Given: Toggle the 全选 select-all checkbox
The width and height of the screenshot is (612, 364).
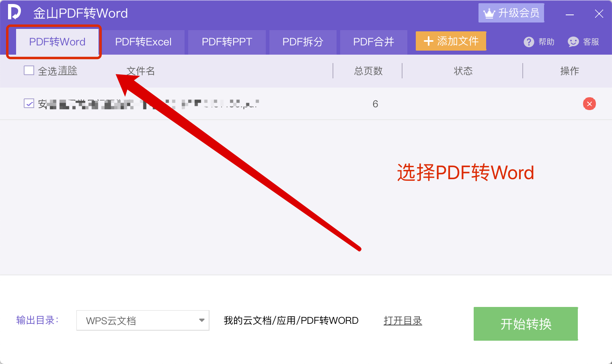Looking at the screenshot, I should [x=29, y=71].
